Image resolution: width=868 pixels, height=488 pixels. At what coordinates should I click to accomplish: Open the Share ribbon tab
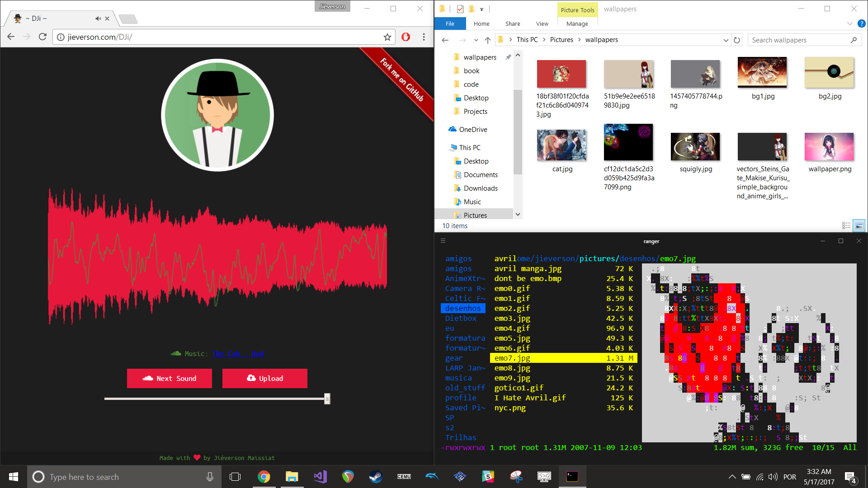[512, 24]
